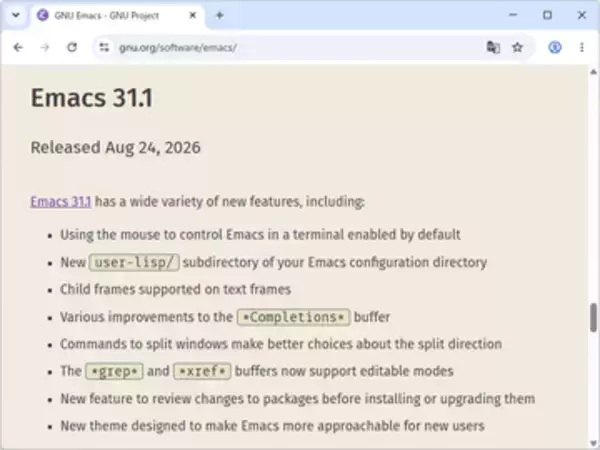Open the Emacs 31.1 link
Viewport: 600px width, 450px height.
click(61, 202)
